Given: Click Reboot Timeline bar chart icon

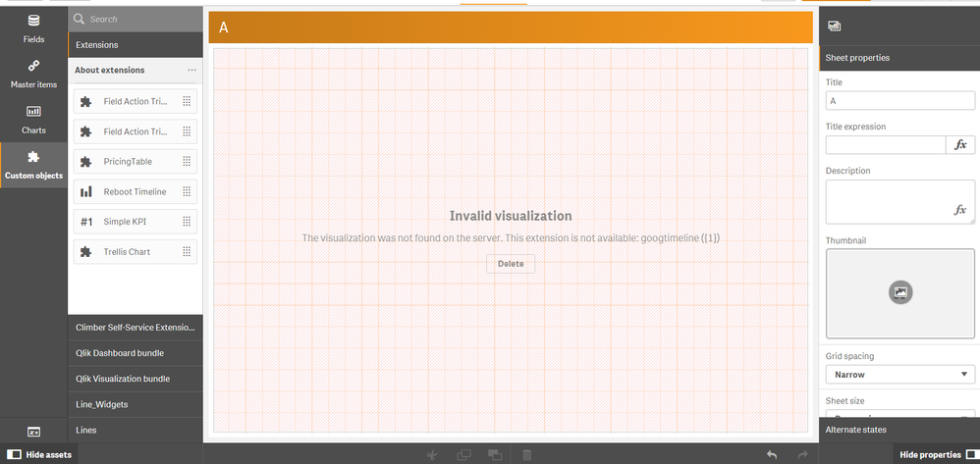Looking at the screenshot, I should [x=86, y=191].
